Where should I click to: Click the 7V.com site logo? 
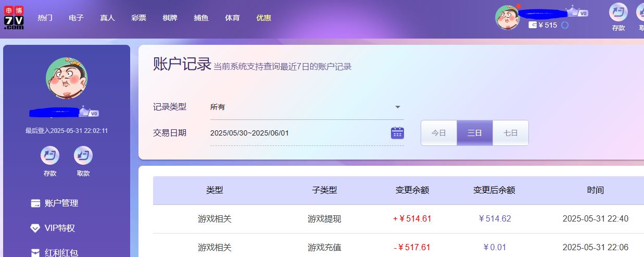coord(14,18)
